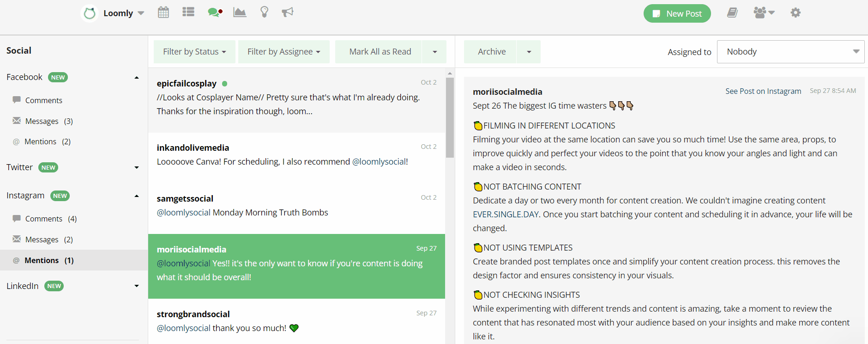Click @loomlysocial mention in inkandolivemedia message

[x=379, y=161]
